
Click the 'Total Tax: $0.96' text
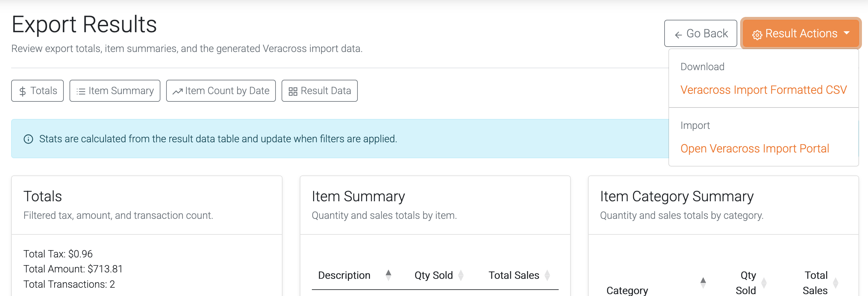coord(58,254)
